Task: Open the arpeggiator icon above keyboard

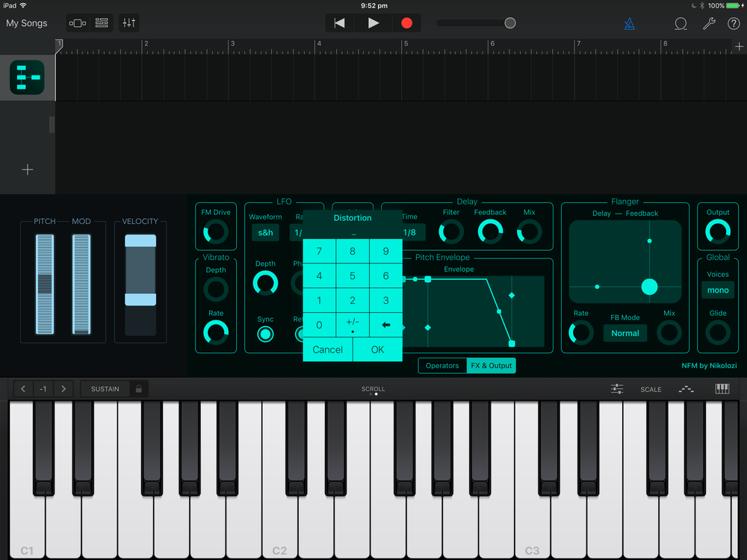Action: 686,389
